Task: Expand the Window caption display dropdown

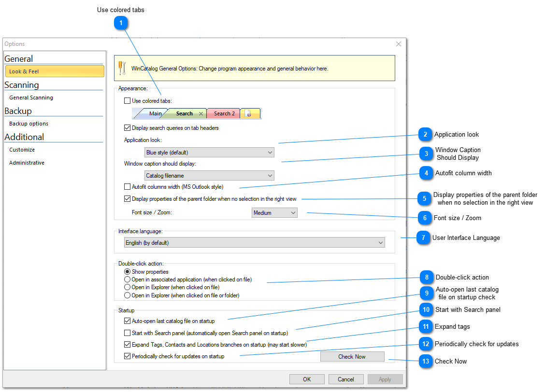Action: [209, 176]
